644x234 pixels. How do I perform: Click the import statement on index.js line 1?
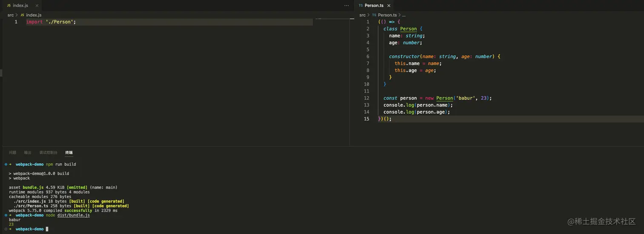(51, 22)
